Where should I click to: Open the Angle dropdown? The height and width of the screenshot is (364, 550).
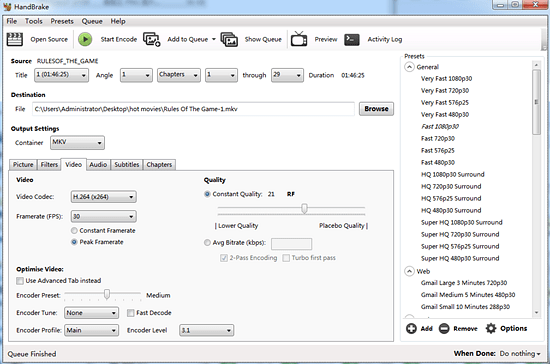(136, 75)
